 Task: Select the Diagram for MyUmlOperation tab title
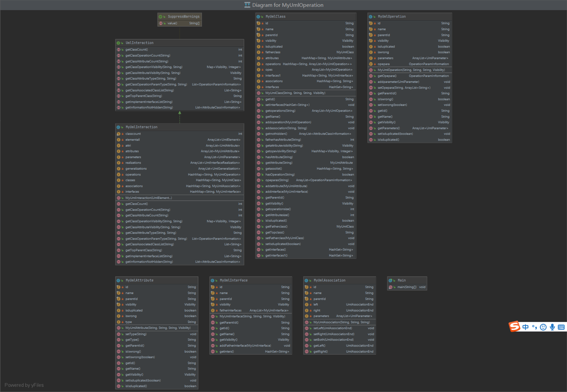tap(288, 5)
